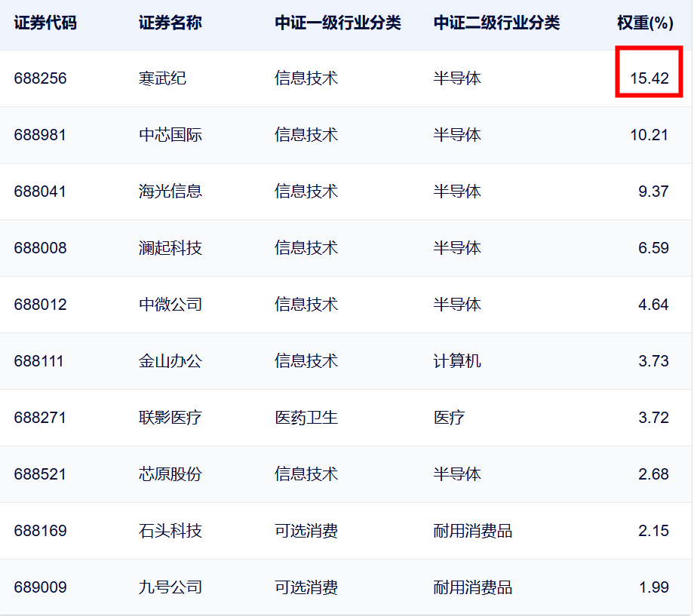
Task: Select security code 688981
Action: (40, 135)
